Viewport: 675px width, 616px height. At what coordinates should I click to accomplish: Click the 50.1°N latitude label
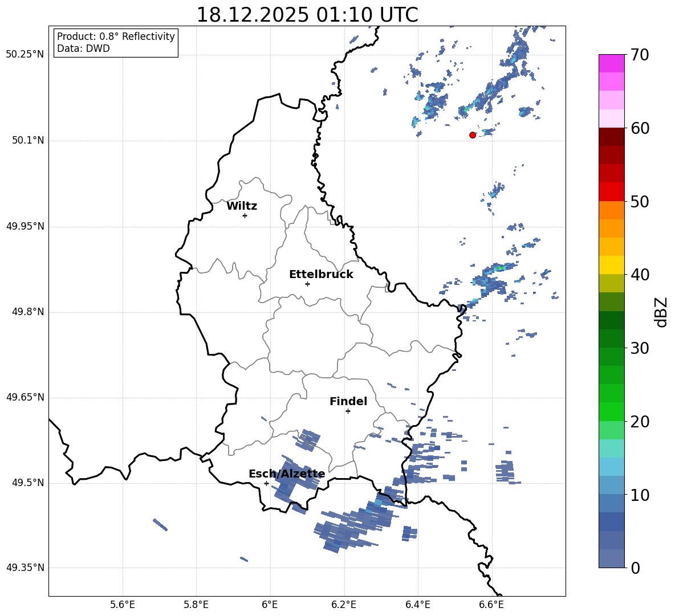28,141
